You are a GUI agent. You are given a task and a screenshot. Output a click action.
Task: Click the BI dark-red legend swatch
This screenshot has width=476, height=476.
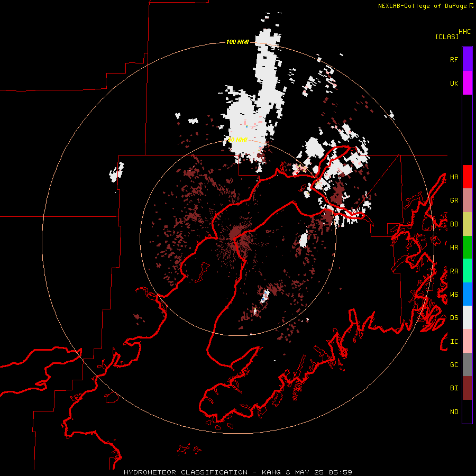click(x=467, y=388)
